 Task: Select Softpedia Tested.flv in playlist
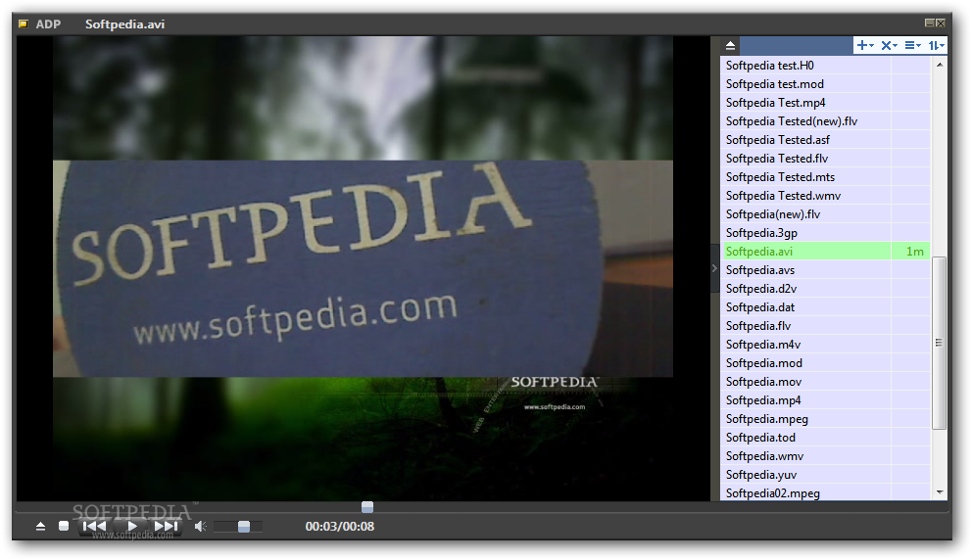pos(824,158)
